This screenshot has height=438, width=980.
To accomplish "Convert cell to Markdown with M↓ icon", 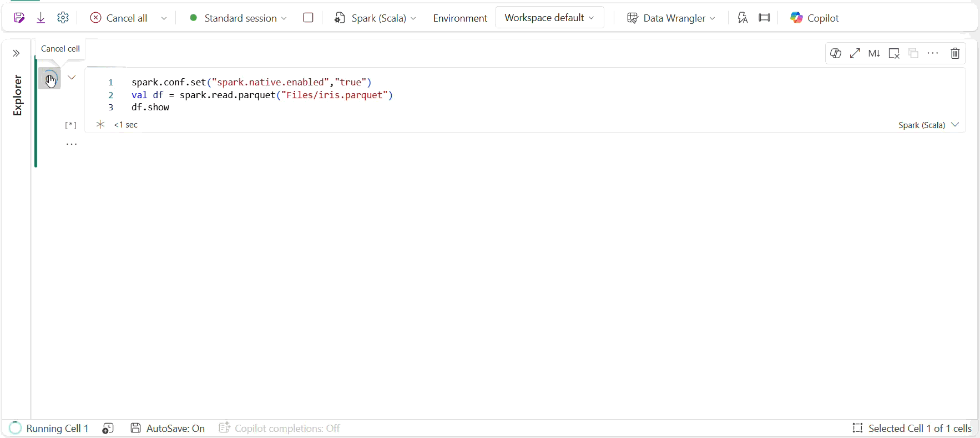I will 874,53.
